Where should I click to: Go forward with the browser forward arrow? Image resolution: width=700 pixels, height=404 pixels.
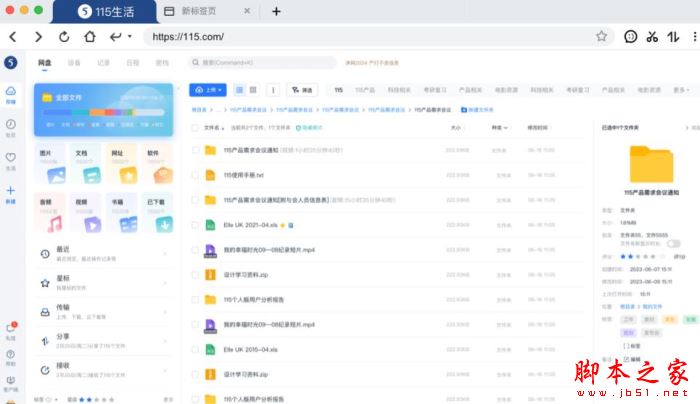38,37
